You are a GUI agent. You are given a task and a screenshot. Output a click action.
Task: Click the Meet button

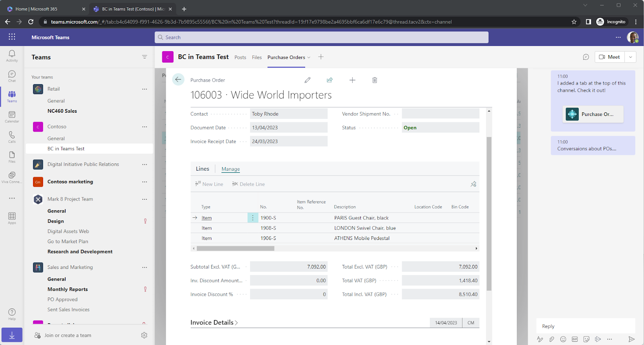tap(609, 57)
